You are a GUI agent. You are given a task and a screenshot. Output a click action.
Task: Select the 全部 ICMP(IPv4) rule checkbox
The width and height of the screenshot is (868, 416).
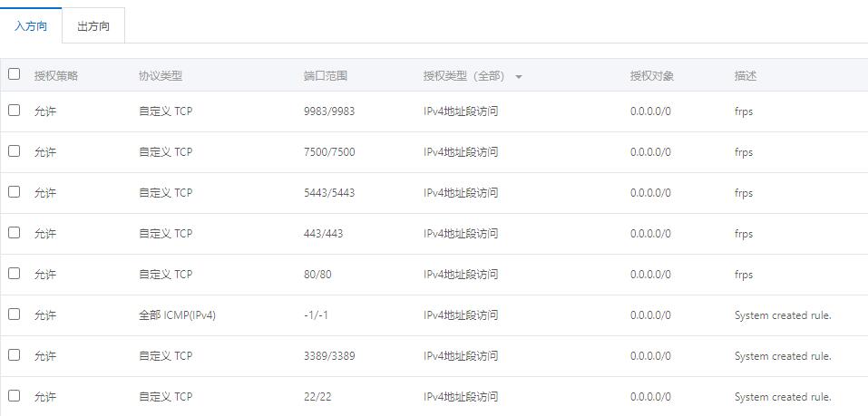point(14,314)
